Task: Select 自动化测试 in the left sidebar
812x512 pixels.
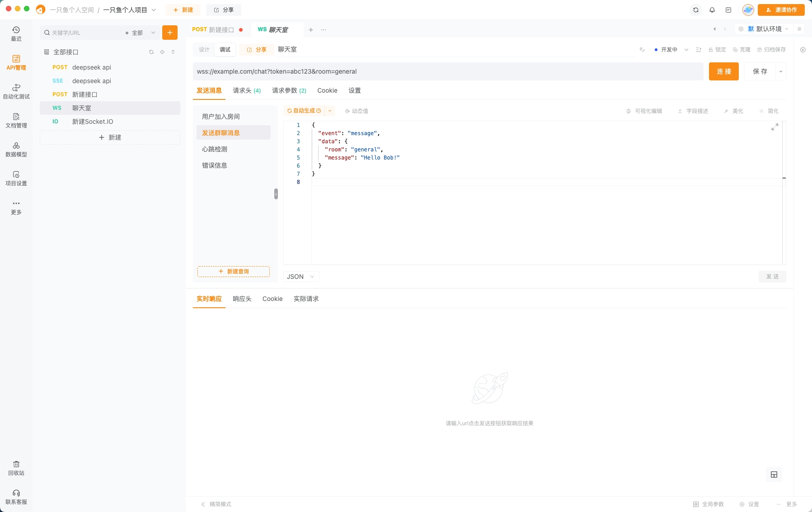Action: click(x=16, y=91)
